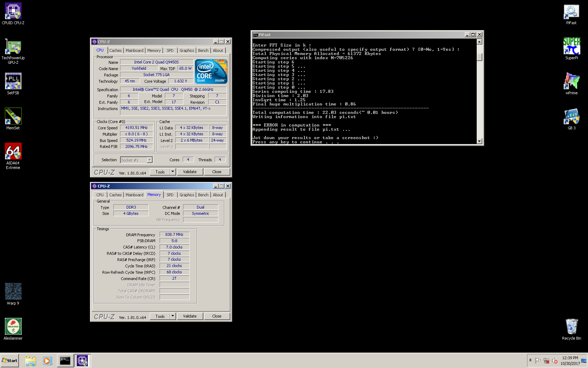Launch the MemSet desktop shortcut
The height and width of the screenshot is (368, 588).
pos(13,119)
